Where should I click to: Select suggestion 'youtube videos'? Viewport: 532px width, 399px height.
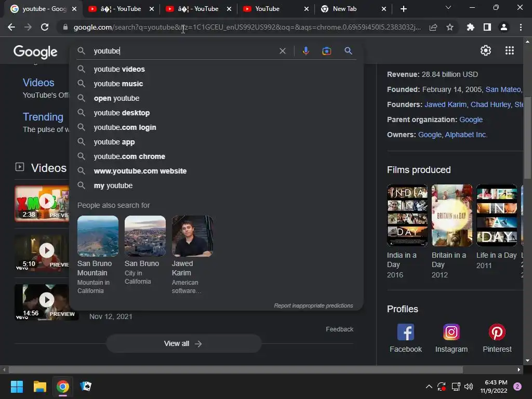tap(217, 69)
